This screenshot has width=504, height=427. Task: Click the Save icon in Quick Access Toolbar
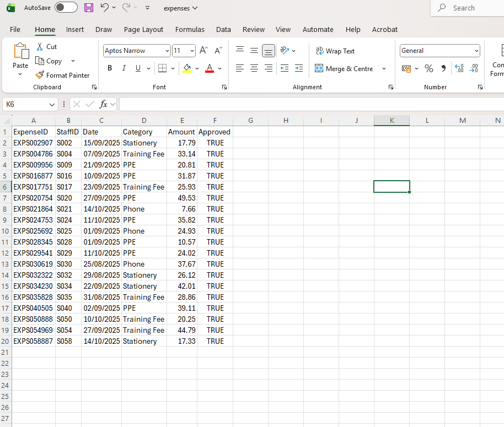88,7
